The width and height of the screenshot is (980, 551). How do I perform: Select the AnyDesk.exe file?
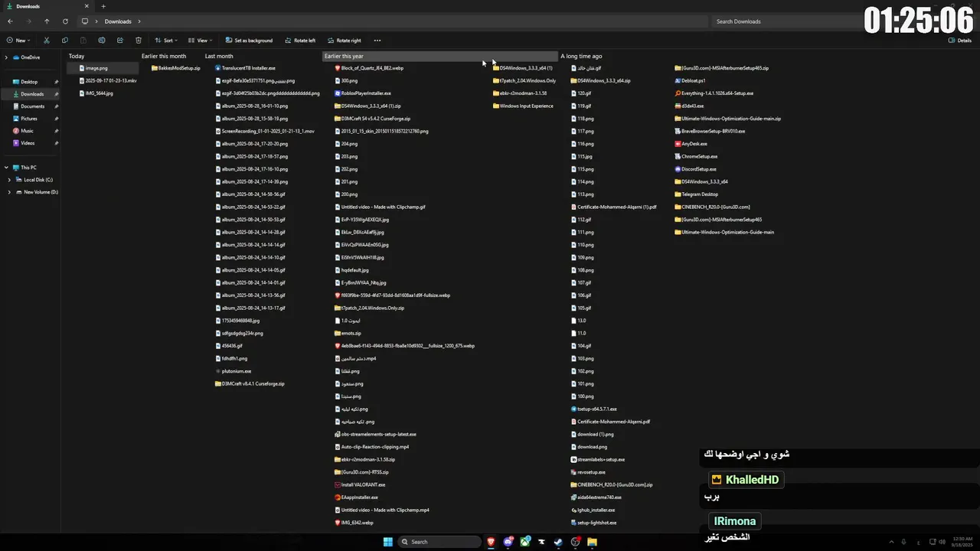(691, 144)
